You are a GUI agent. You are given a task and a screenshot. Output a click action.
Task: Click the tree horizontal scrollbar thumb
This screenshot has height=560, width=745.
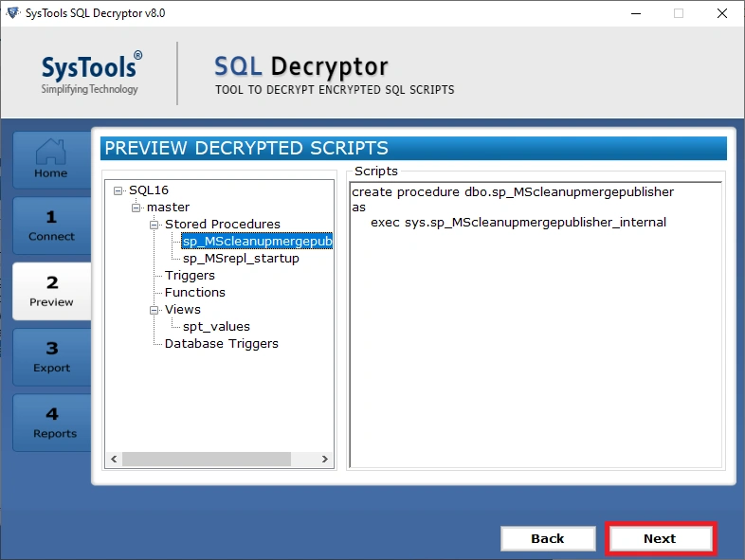pyautogui.click(x=207, y=459)
